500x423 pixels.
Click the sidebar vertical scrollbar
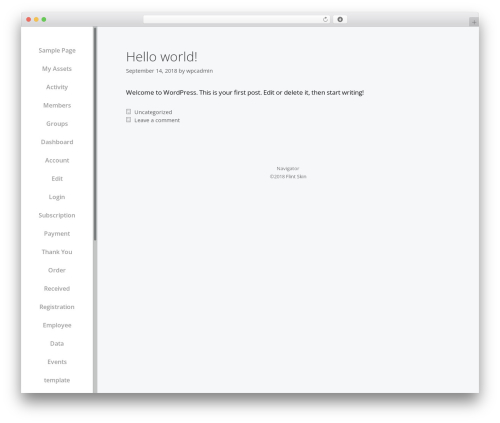95,134
